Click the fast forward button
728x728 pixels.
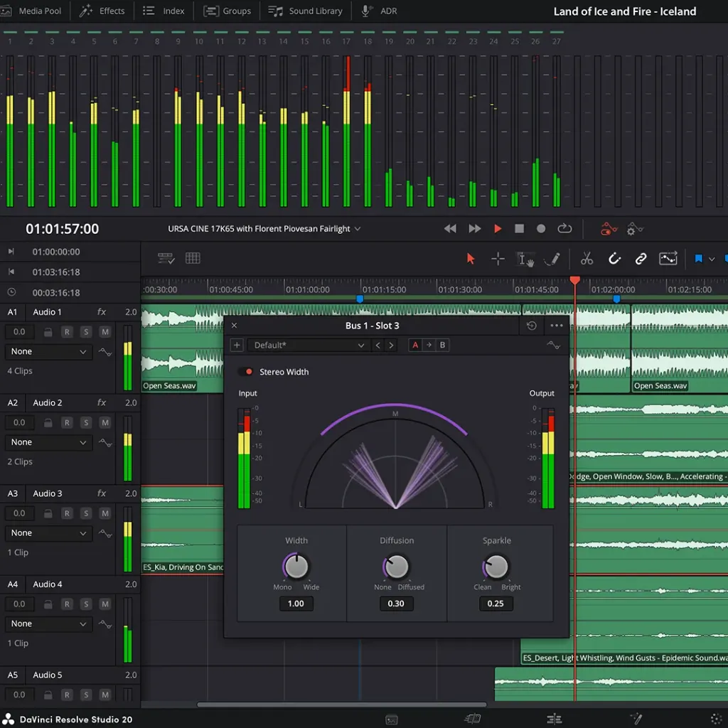click(x=474, y=228)
